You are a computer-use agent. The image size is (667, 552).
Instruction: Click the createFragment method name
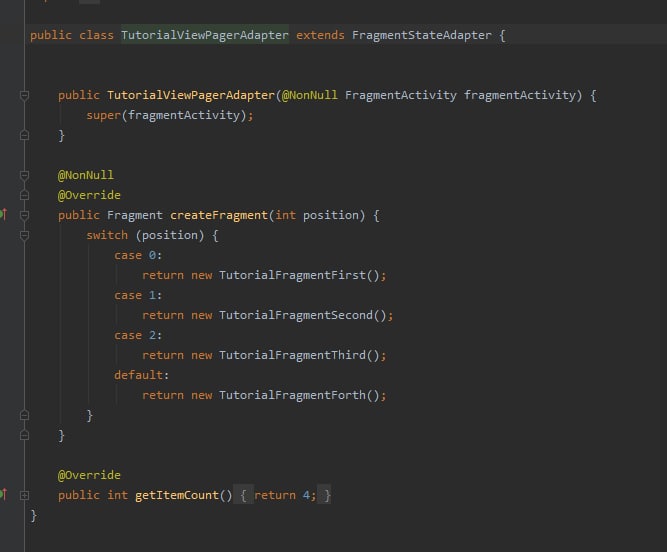[219, 215]
